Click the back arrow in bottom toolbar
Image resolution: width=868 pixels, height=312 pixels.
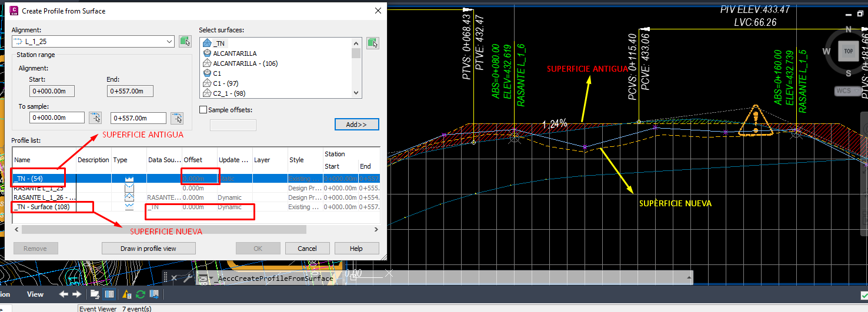click(x=64, y=294)
